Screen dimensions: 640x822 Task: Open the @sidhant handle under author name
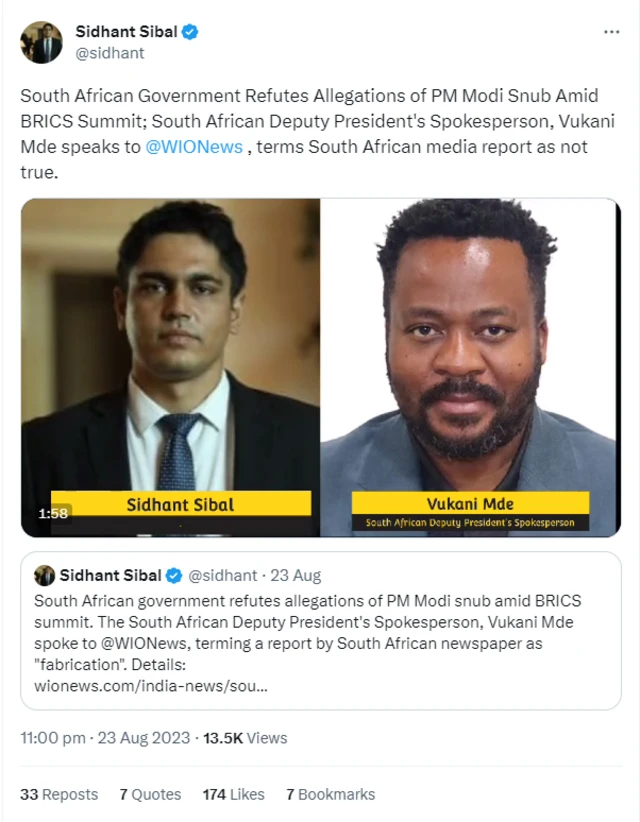(110, 53)
